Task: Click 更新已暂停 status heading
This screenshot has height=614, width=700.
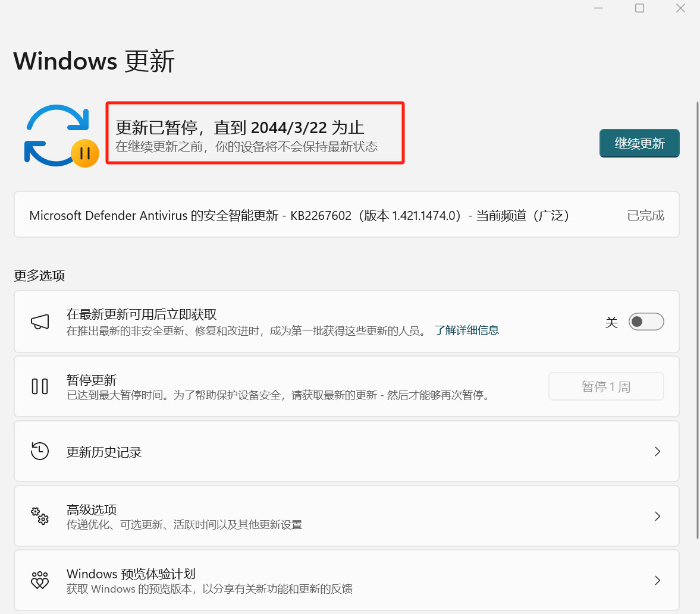Action: pos(240,128)
